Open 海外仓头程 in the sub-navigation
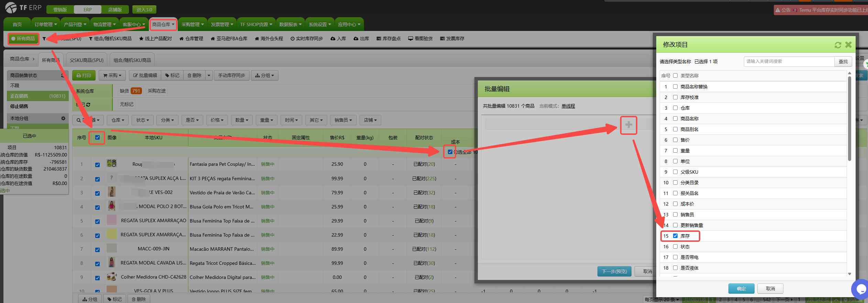 269,39
